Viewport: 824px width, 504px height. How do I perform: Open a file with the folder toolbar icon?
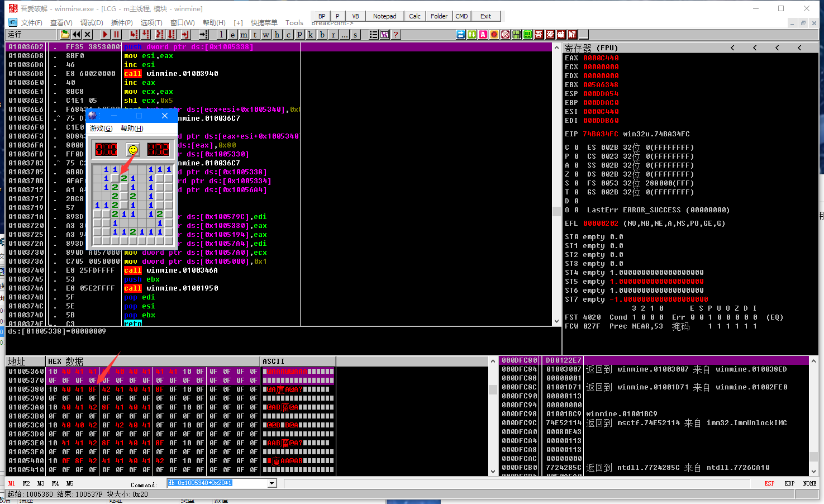(x=65, y=34)
